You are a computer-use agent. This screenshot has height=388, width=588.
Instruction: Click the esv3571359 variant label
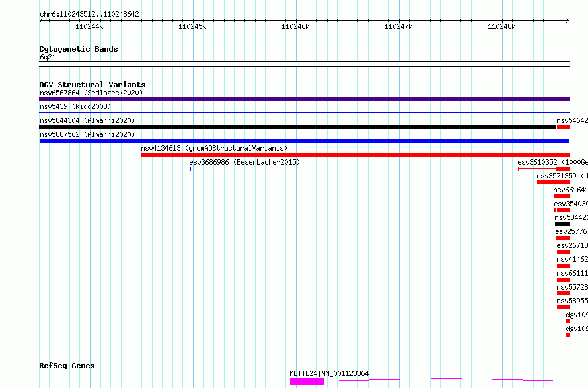(562, 176)
